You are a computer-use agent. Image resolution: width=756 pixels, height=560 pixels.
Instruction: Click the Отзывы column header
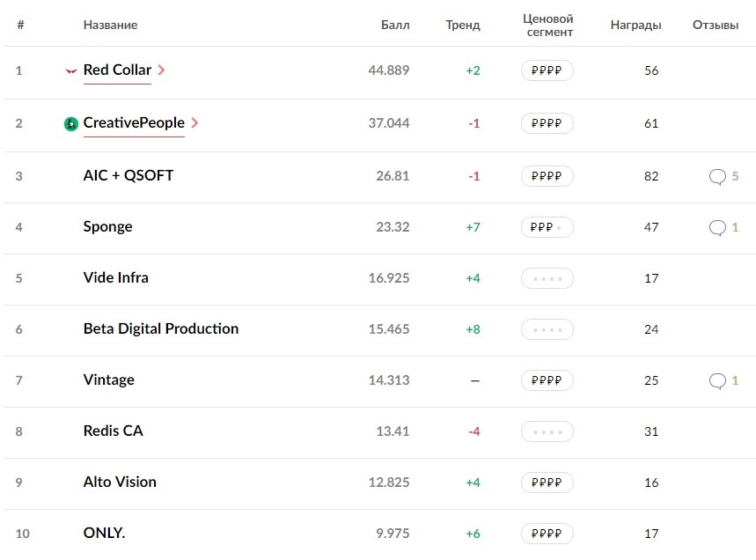click(716, 26)
